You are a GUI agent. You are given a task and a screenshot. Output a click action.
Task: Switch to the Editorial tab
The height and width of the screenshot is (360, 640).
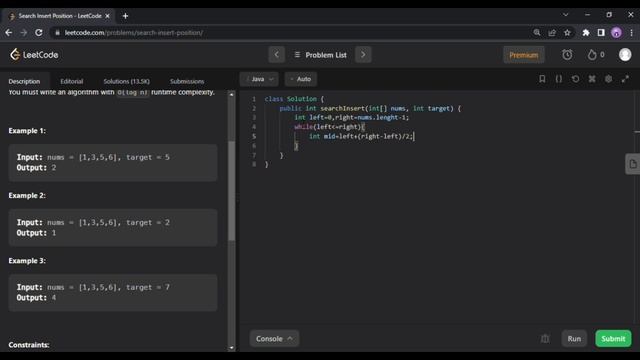(72, 81)
